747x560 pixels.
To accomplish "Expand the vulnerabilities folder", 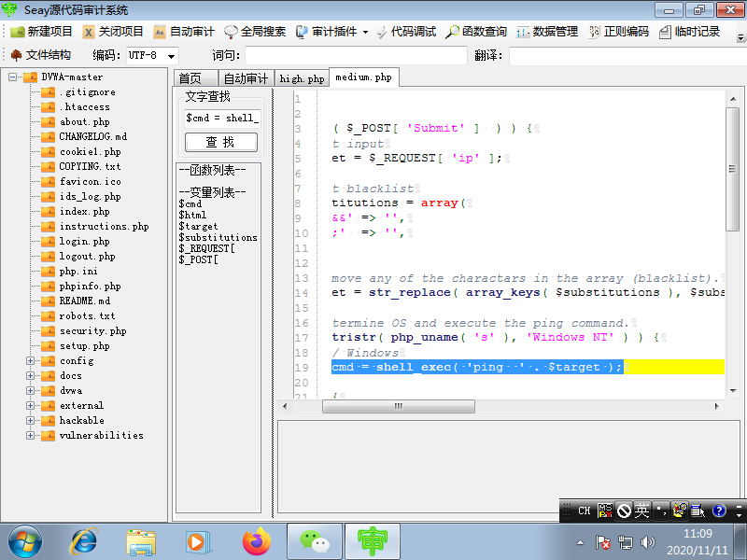I will click(28, 435).
